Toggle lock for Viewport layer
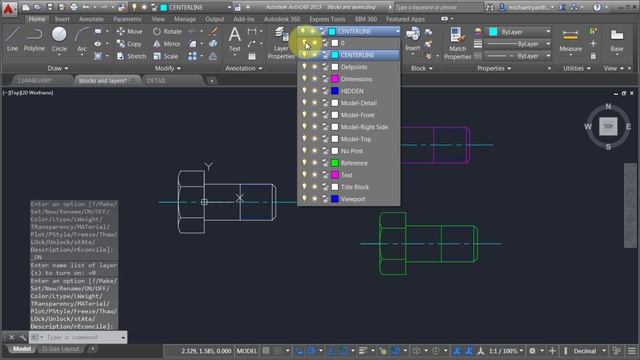This screenshot has width=640, height=360. point(325,199)
